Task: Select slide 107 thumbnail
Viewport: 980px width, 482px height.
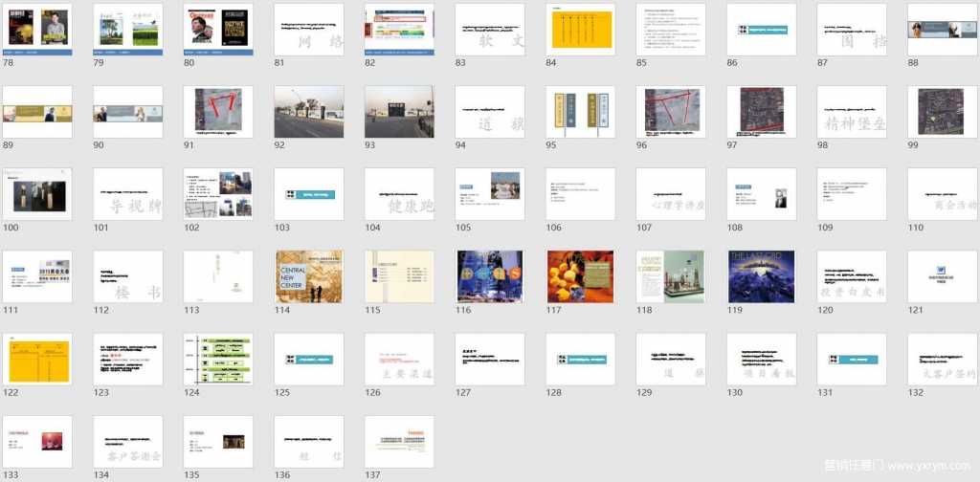Action: tap(671, 193)
